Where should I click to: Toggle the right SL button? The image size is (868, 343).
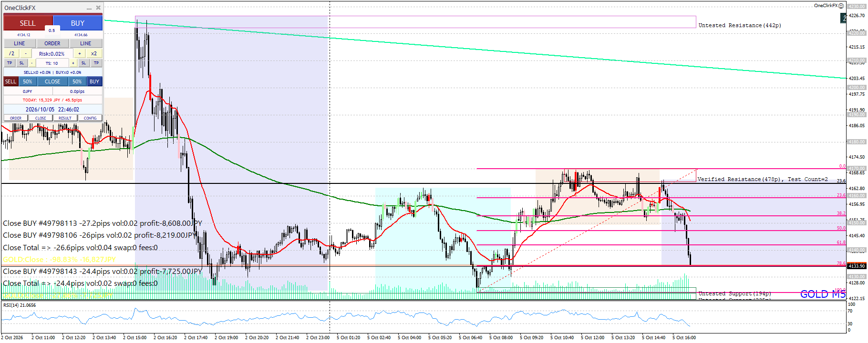(83, 63)
